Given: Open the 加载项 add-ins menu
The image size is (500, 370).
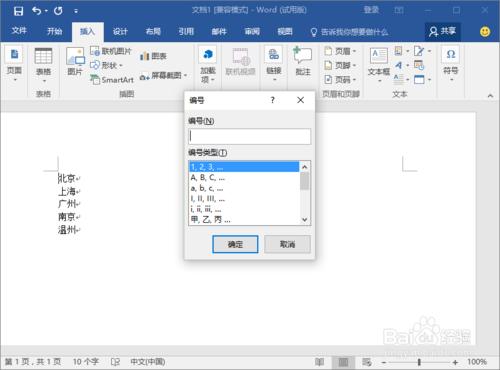Looking at the screenshot, I should 208,65.
